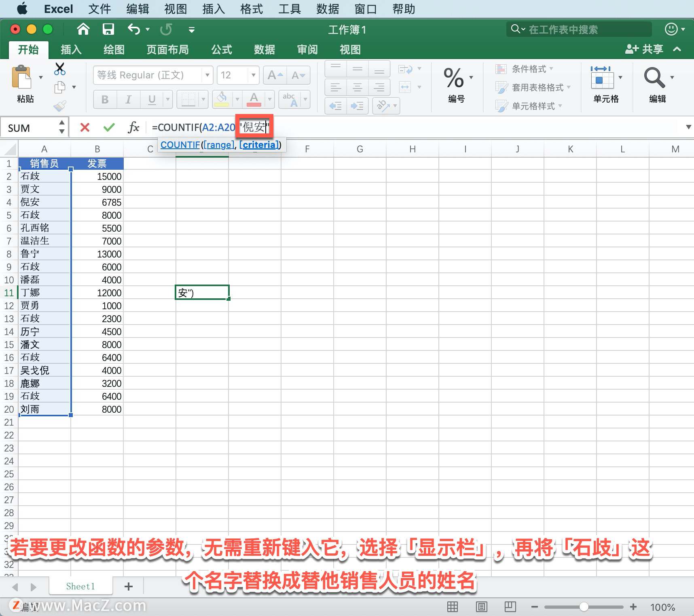Open the Cell Styles dropdown
Image resolution: width=694 pixels, height=616 pixels.
529,106
